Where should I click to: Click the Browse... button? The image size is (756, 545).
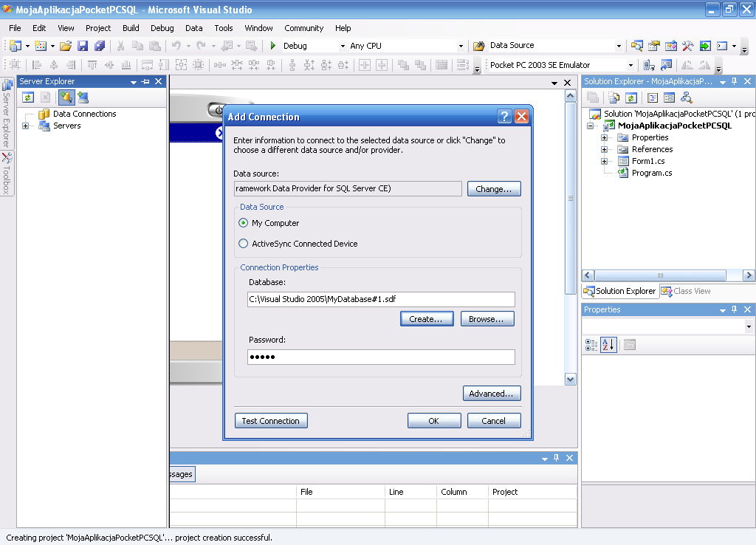(x=487, y=319)
